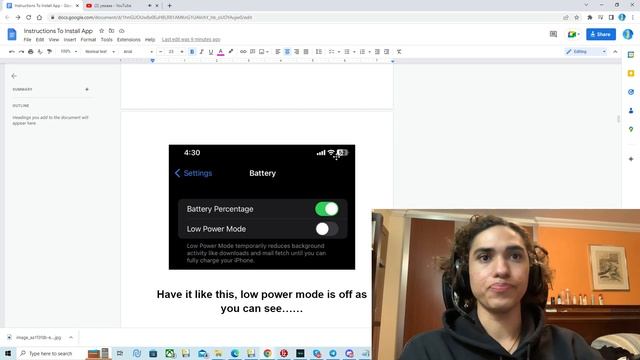
Task: Decrease the font size
Action: click(x=161, y=52)
